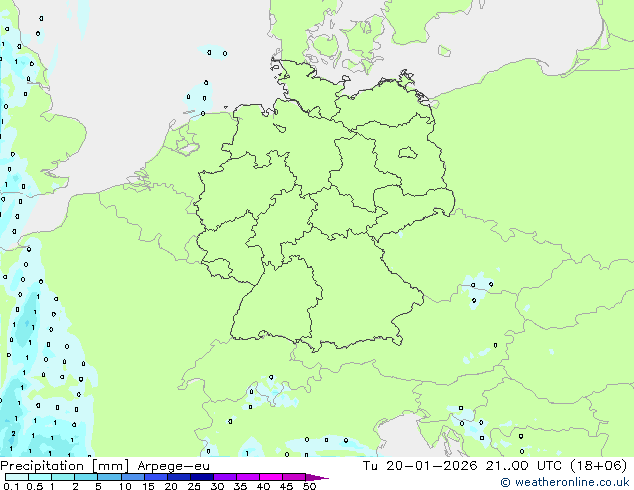Screen dimensions: 634x490
Task: Select the 30–35 mm violet legend swatch
Action: (x=225, y=477)
